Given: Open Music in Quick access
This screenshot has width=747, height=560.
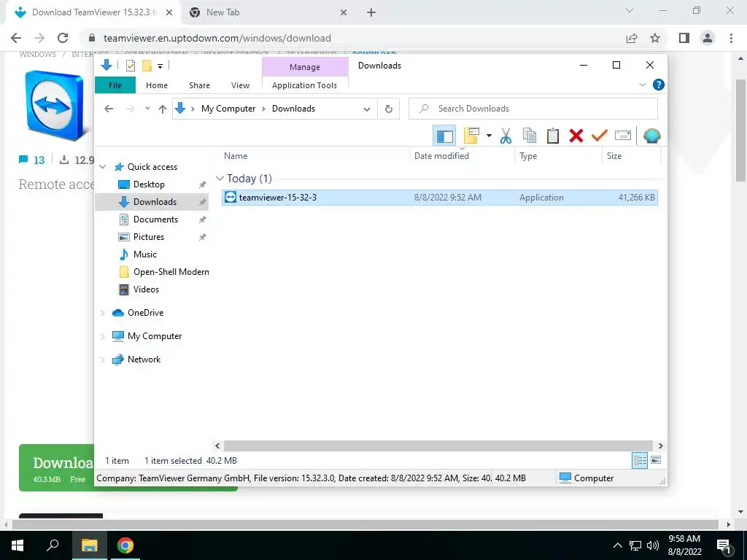Looking at the screenshot, I should pyautogui.click(x=144, y=254).
